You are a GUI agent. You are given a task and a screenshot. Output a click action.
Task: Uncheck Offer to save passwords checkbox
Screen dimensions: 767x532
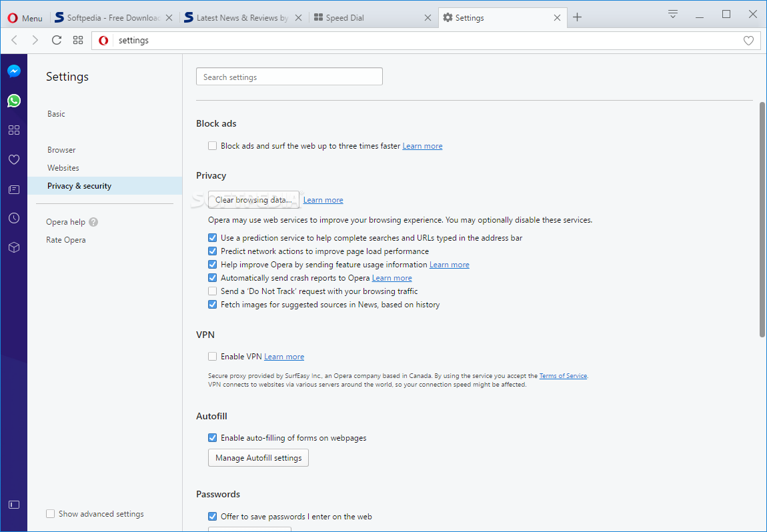point(212,517)
